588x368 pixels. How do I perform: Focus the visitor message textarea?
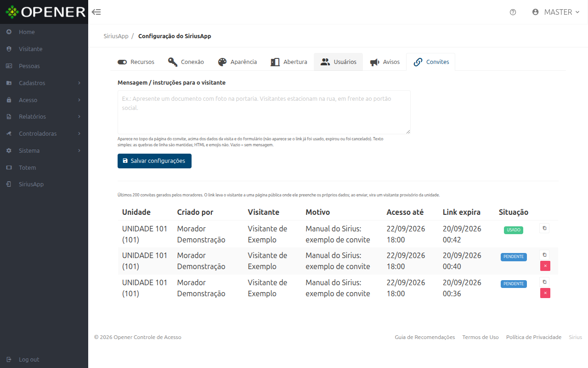[264, 112]
